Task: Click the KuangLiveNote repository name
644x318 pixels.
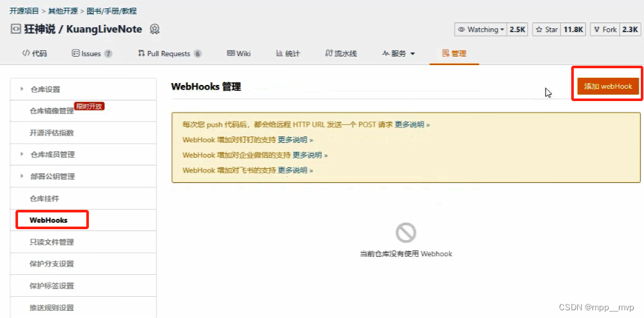Action: pyautogui.click(x=104, y=30)
